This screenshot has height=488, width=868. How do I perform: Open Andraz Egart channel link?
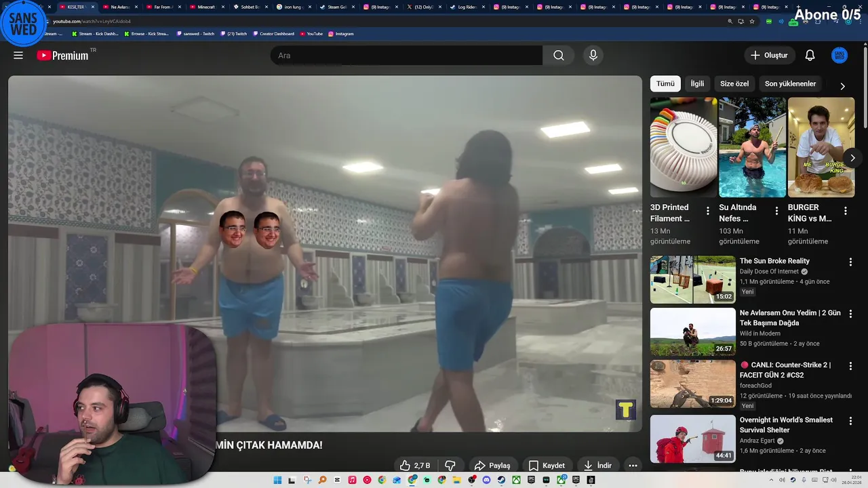757,441
